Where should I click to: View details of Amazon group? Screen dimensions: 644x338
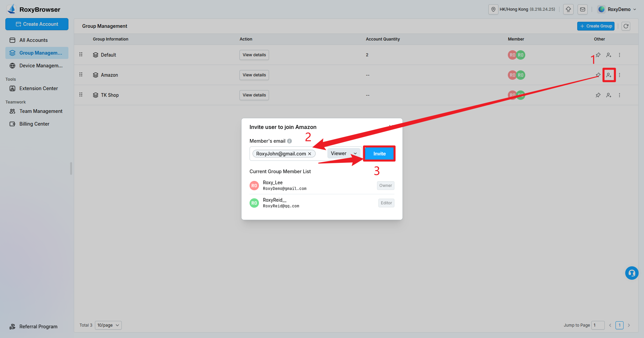(x=254, y=75)
